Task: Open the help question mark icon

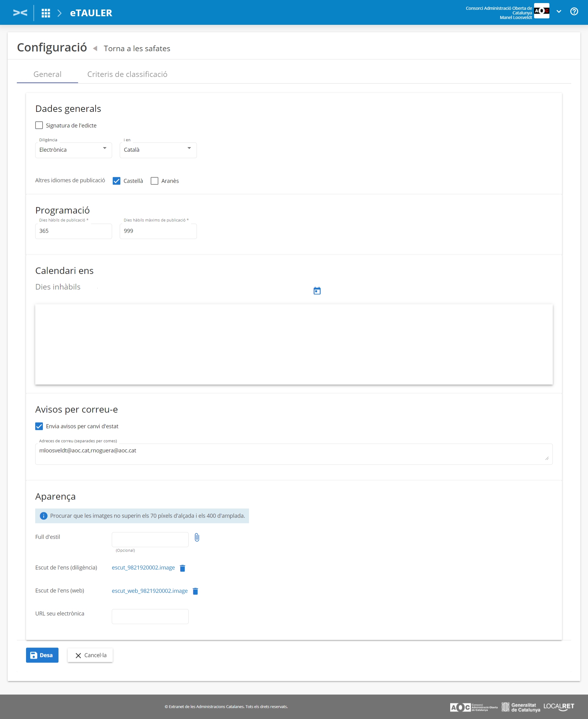Action: (x=574, y=12)
